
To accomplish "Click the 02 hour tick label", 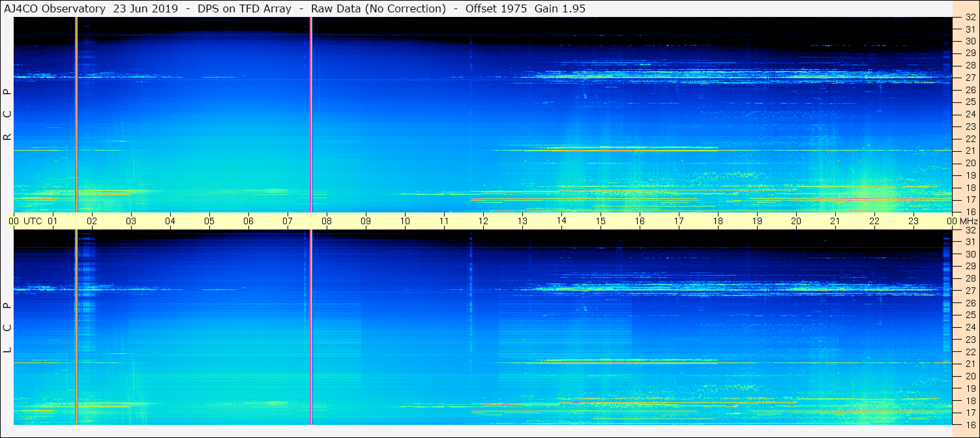I will tap(92, 221).
